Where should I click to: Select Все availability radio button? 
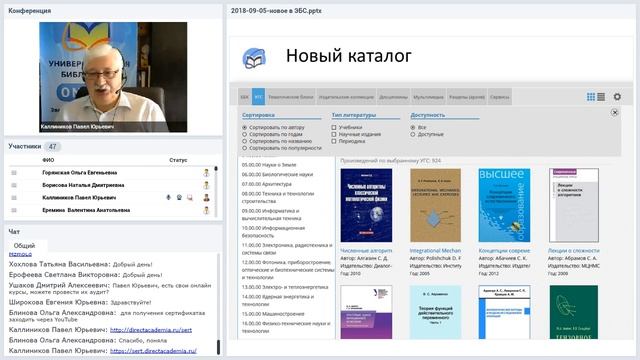[413, 127]
